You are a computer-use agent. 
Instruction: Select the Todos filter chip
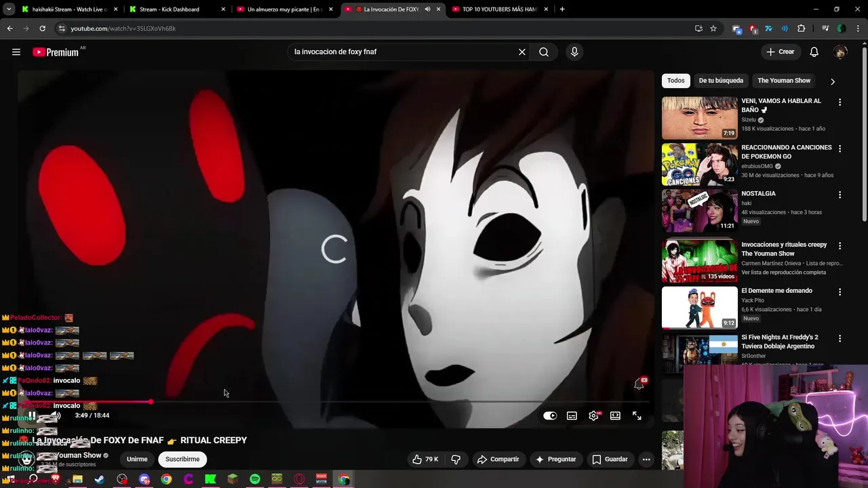676,81
